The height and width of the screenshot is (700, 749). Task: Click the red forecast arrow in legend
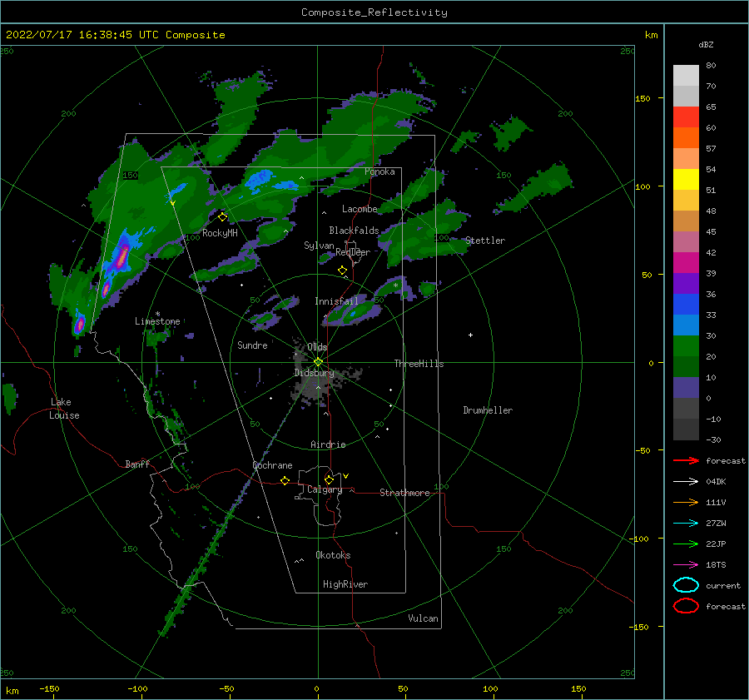pos(686,460)
